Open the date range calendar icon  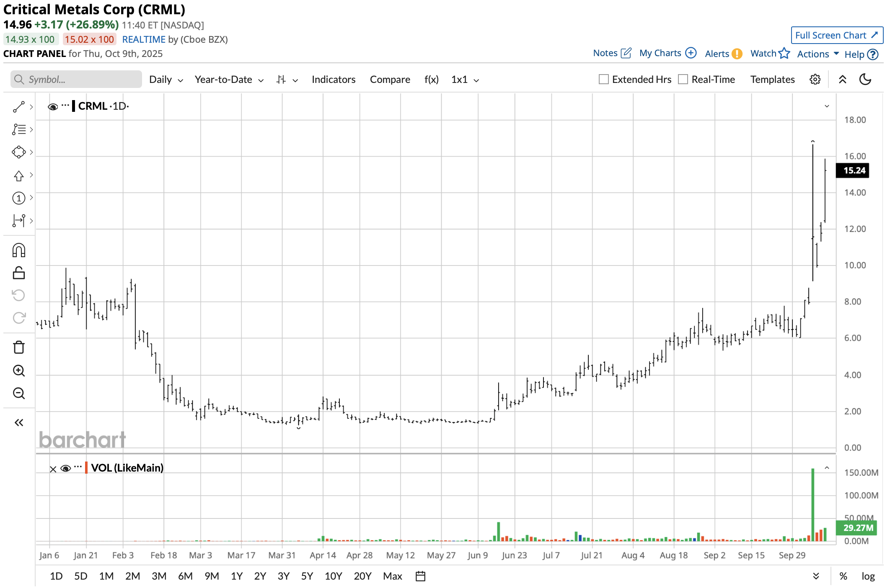[420, 576]
